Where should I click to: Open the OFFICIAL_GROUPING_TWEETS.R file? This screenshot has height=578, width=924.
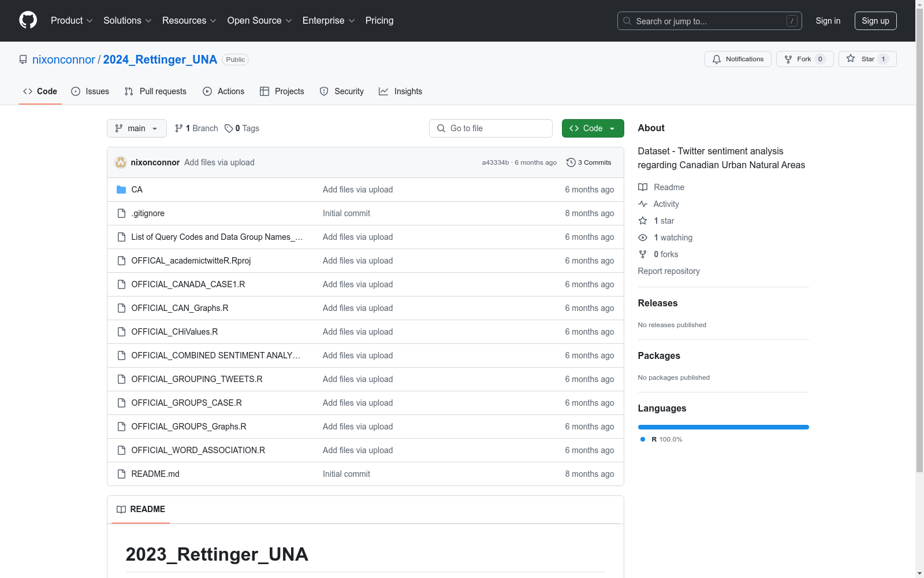pyautogui.click(x=197, y=379)
